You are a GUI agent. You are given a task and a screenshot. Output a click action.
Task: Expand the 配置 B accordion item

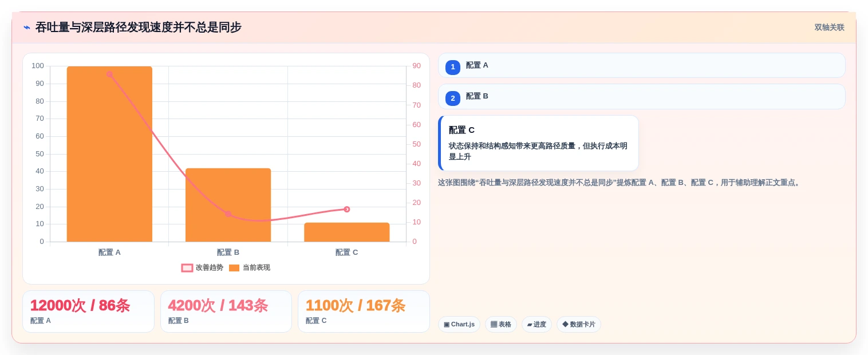tap(641, 96)
